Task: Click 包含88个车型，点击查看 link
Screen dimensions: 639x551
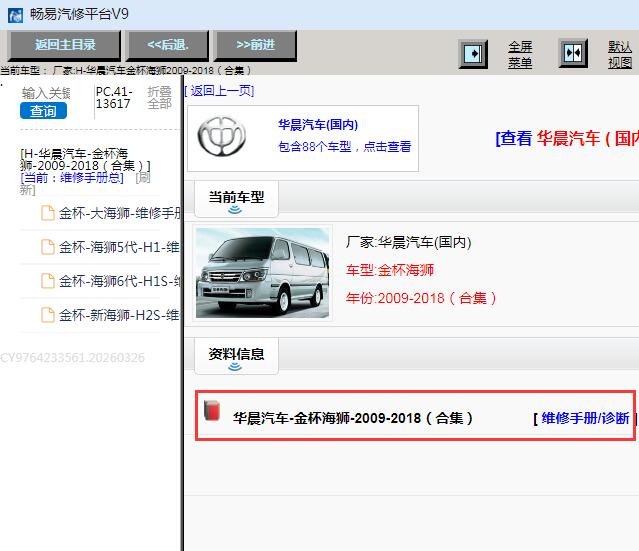Action: pos(345,146)
